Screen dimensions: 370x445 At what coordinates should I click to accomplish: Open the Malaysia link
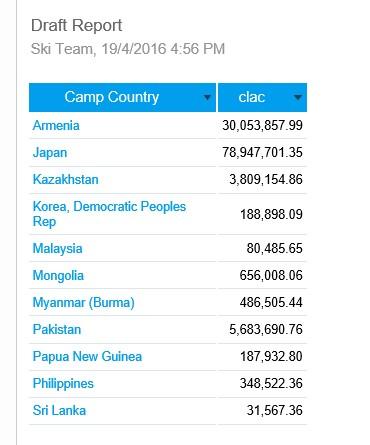coord(57,249)
